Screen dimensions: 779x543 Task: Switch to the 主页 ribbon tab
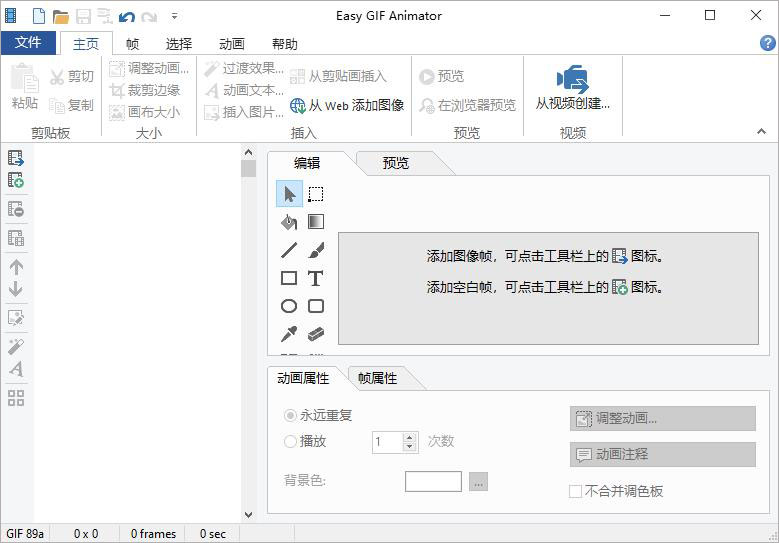click(x=86, y=44)
